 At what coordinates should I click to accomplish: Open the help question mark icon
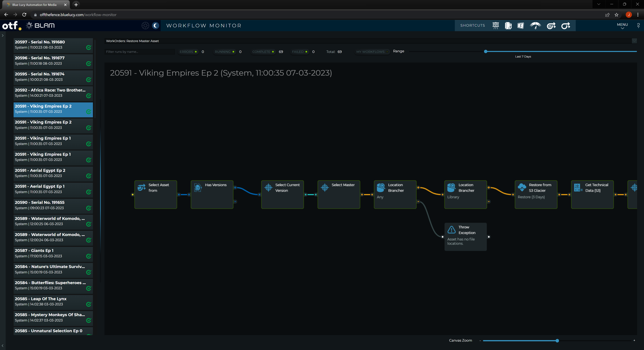pyautogui.click(x=638, y=25)
